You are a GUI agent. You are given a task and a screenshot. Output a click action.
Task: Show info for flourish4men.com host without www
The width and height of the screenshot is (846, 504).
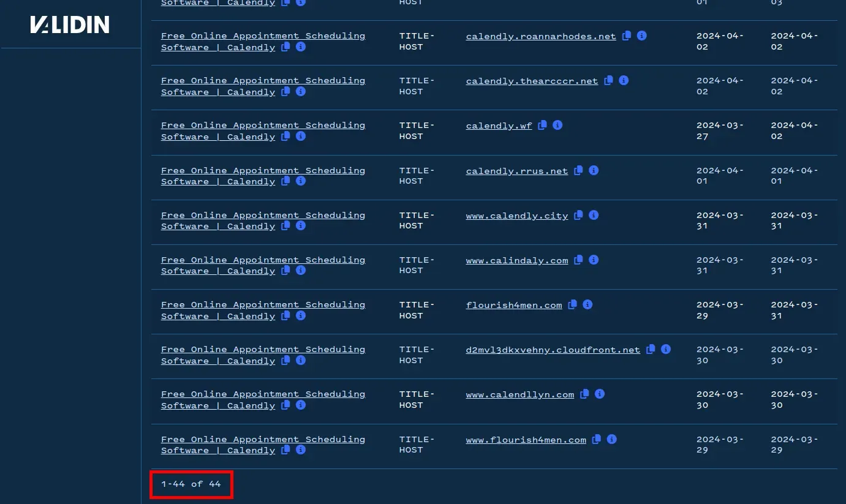pos(587,304)
